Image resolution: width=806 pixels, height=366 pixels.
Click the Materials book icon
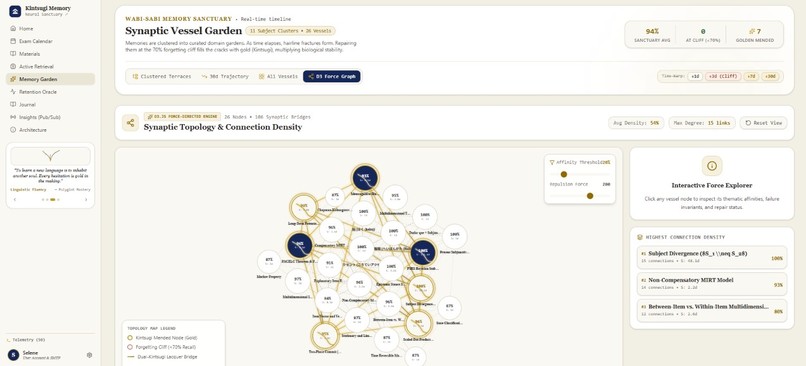(13, 54)
